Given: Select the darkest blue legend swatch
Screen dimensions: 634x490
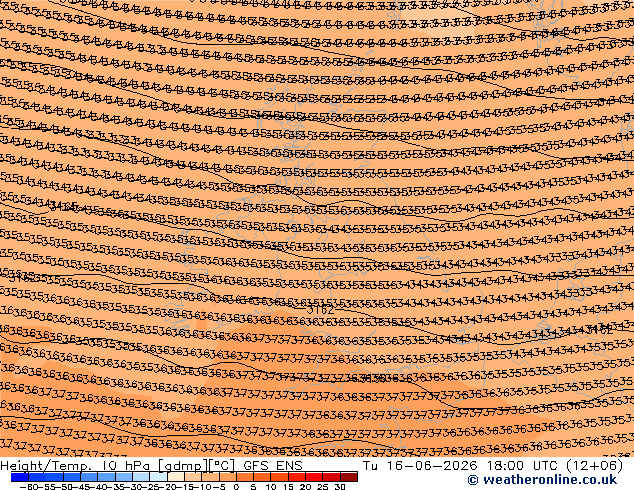Looking at the screenshot, I should click(19, 477).
